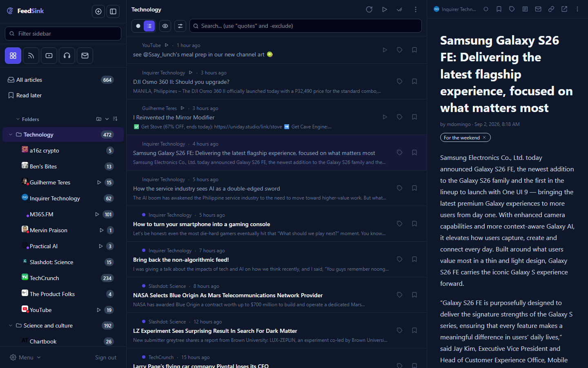Open All articles
This screenshot has width=588, height=368.
tap(63, 80)
